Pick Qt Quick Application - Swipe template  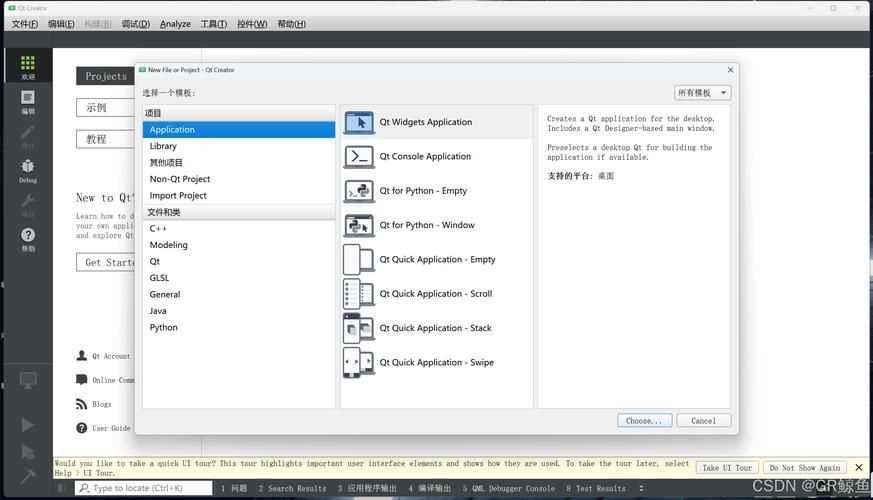pyautogui.click(x=436, y=363)
